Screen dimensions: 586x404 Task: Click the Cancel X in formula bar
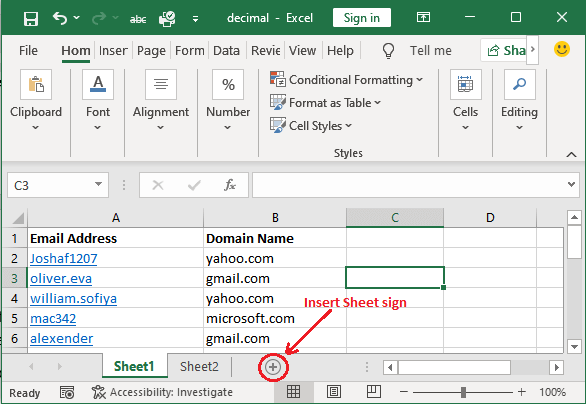click(x=158, y=185)
